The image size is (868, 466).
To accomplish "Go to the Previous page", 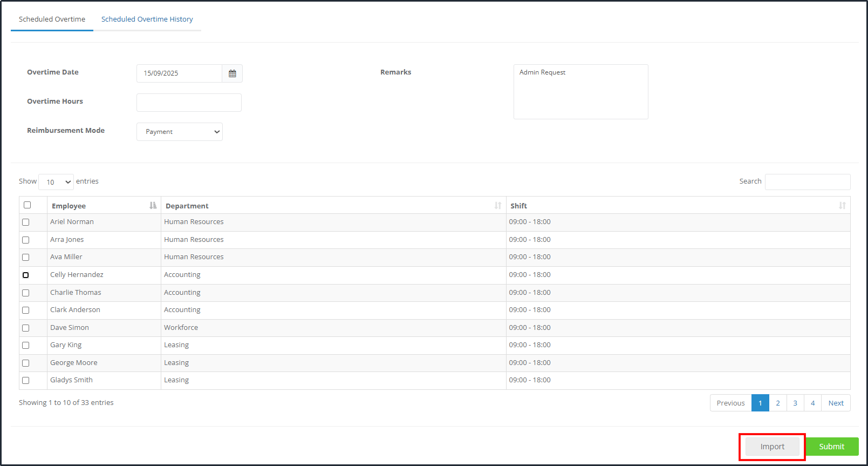I will [730, 403].
